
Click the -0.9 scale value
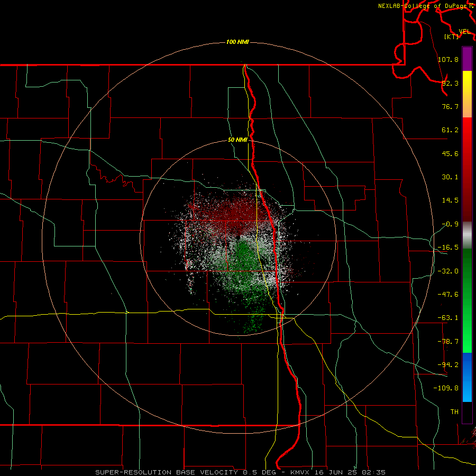point(450,224)
